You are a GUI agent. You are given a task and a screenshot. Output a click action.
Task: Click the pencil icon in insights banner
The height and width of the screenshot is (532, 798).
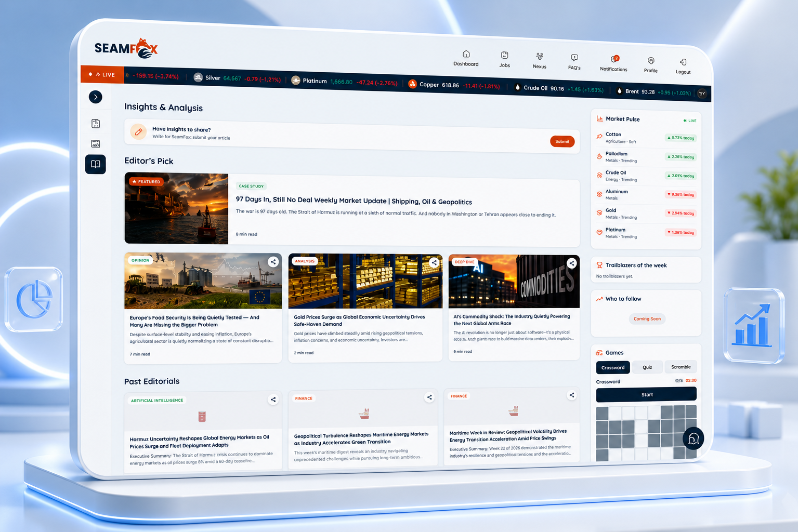click(138, 132)
